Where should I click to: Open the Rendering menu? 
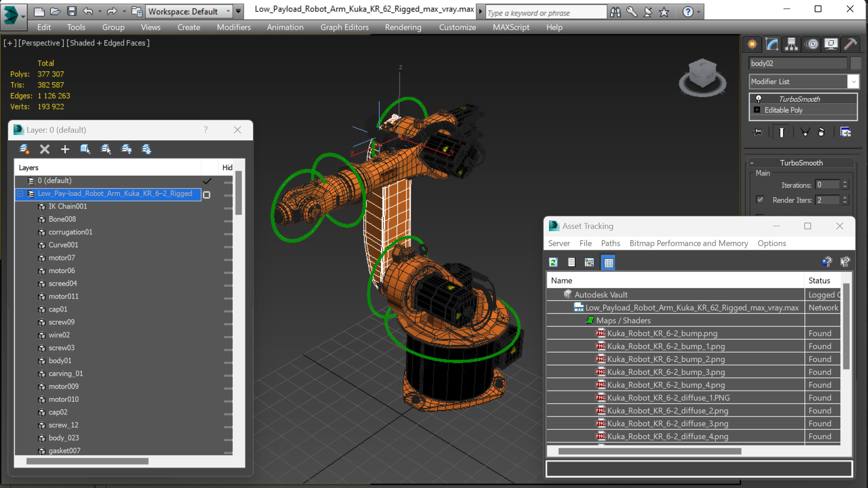pos(403,27)
